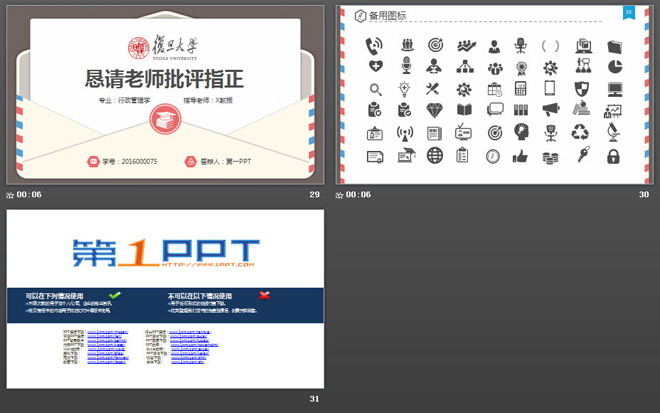
Task: Click the thumbs up icon
Action: pyautogui.click(x=520, y=156)
